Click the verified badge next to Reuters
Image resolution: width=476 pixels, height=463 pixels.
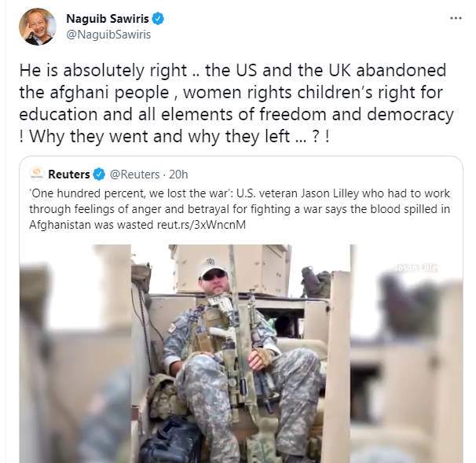(x=99, y=175)
